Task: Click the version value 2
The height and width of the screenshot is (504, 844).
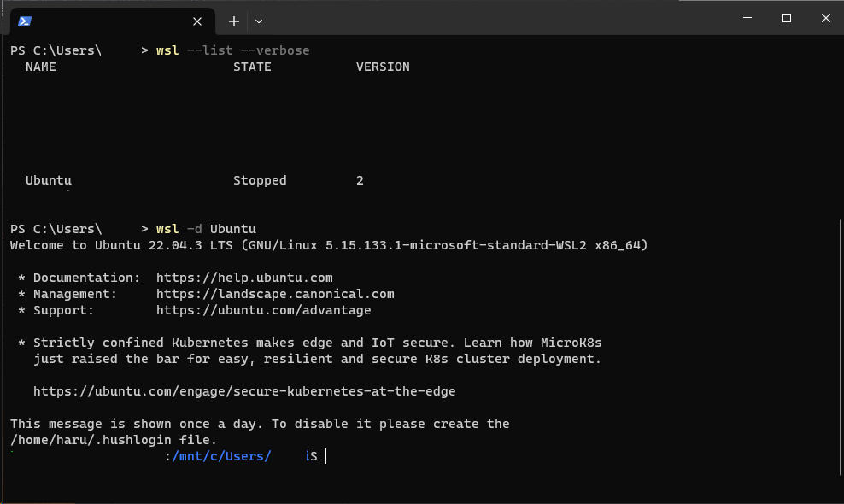Action: coord(360,180)
